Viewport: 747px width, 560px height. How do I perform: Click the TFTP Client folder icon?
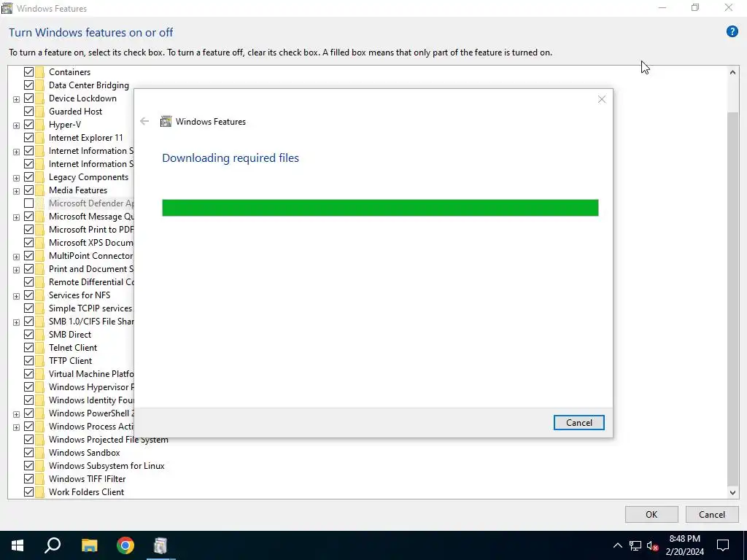[x=39, y=361]
